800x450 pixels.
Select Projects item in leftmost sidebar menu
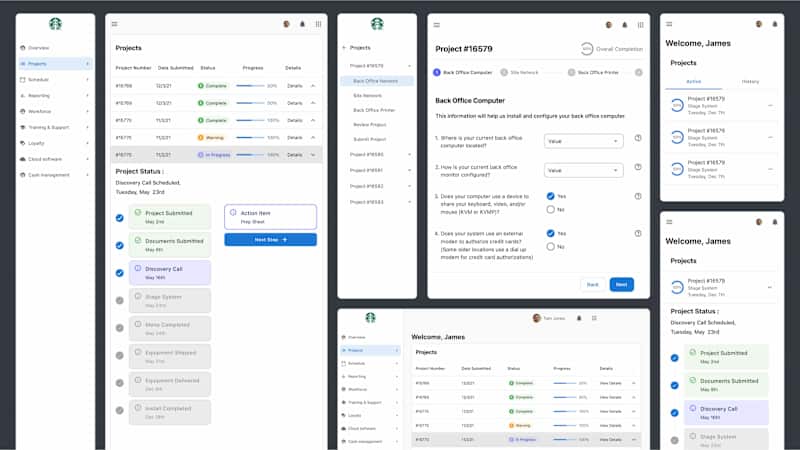(x=55, y=64)
